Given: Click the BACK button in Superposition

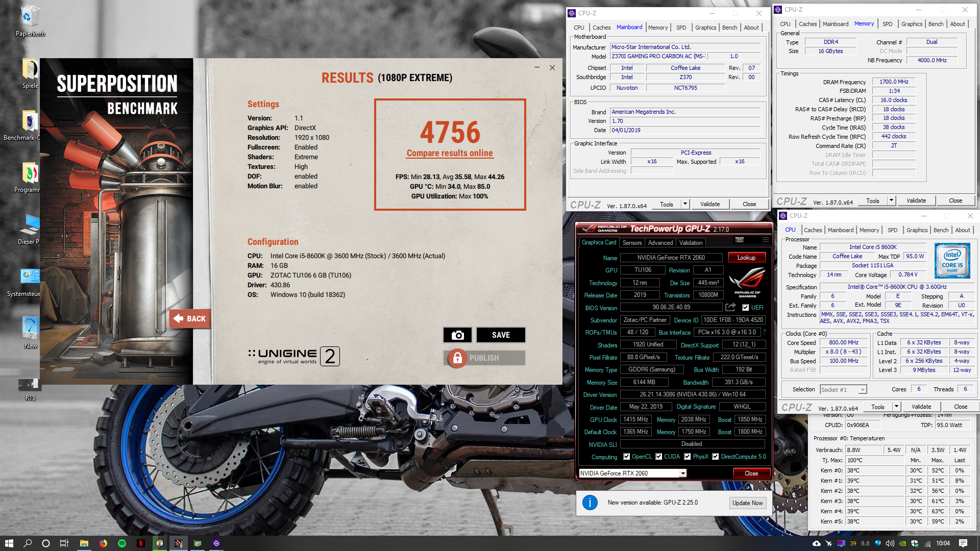Looking at the screenshot, I should click(190, 318).
